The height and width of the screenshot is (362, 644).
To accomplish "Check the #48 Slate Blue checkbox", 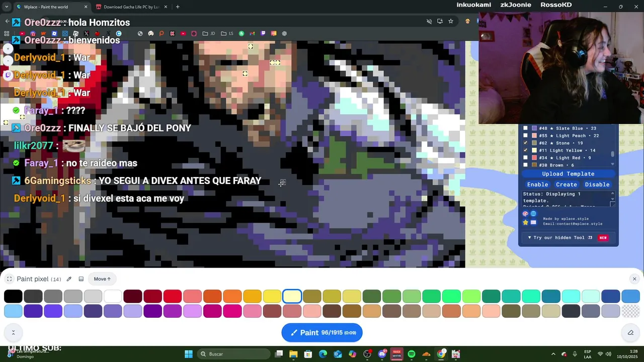I will click(526, 128).
